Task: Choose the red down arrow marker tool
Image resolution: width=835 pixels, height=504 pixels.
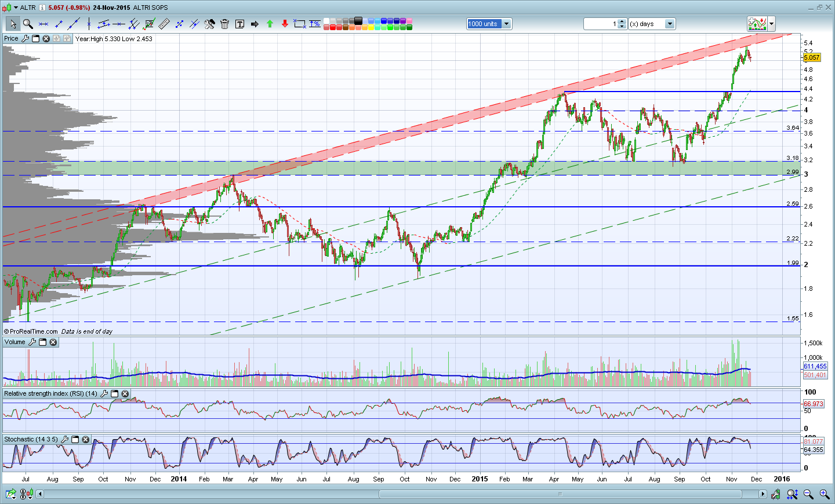Action: pyautogui.click(x=285, y=24)
